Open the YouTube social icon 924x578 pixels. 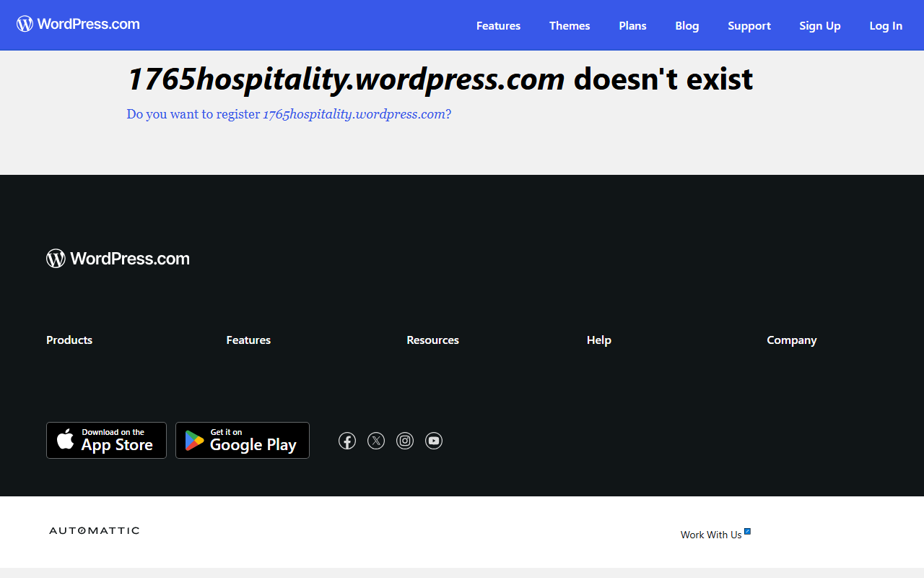(x=434, y=441)
